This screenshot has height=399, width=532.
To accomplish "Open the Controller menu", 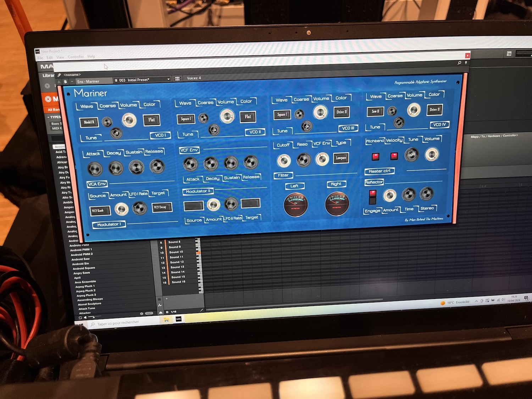I will click(76, 57).
